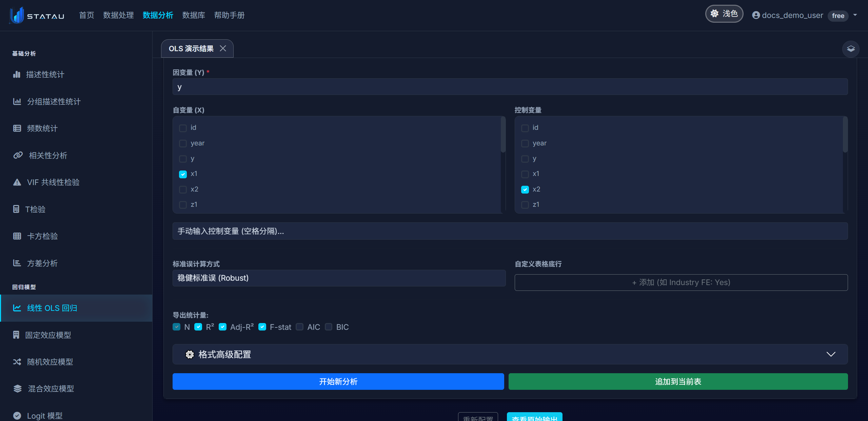Open 数据处理 in top navigation
Screen dimensions: 868x421
click(x=118, y=15)
